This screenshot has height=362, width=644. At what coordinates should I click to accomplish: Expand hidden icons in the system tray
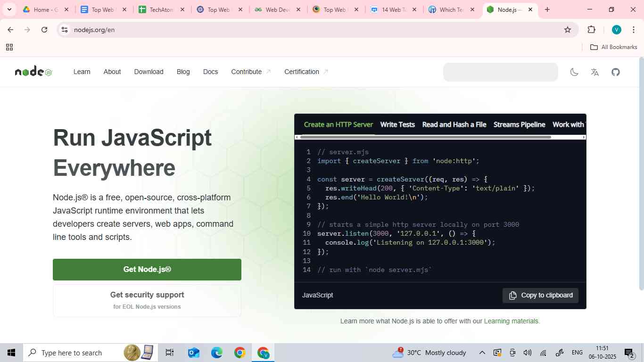pyautogui.click(x=482, y=352)
